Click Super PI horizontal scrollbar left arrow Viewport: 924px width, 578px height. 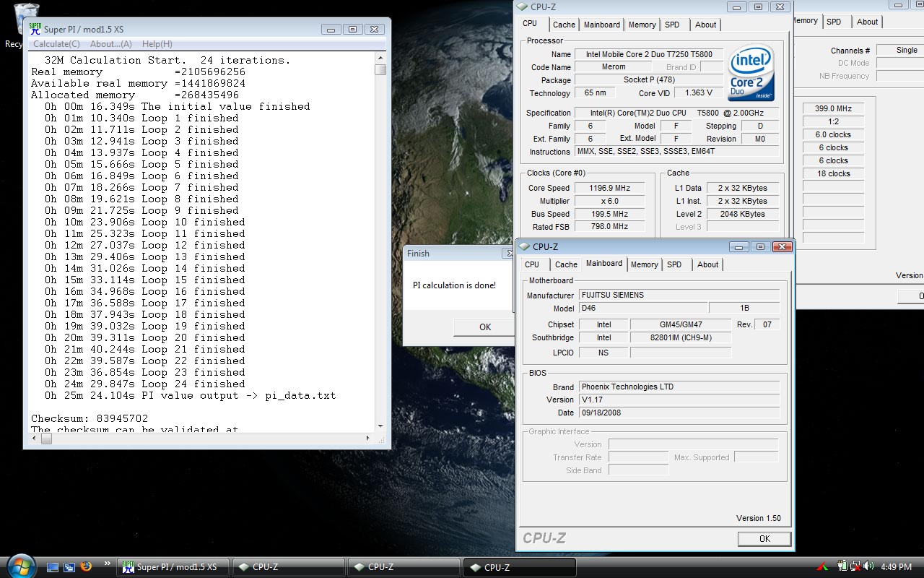pyautogui.click(x=35, y=438)
